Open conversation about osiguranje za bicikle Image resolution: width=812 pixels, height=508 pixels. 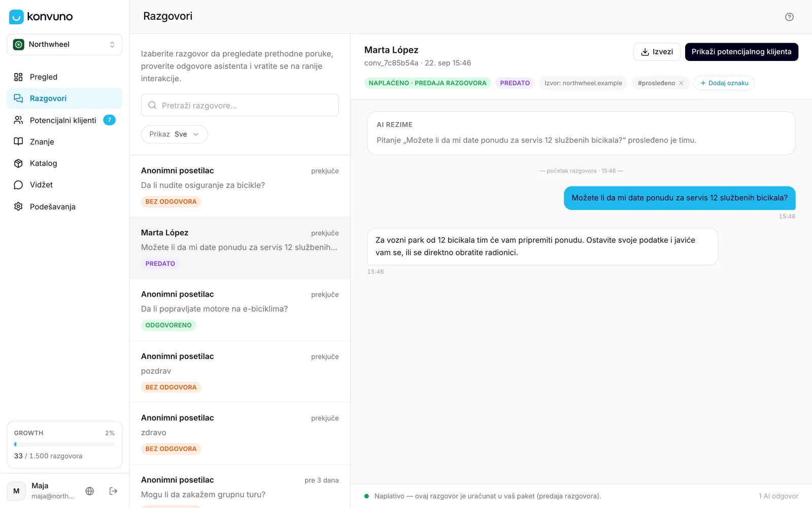[x=240, y=186]
